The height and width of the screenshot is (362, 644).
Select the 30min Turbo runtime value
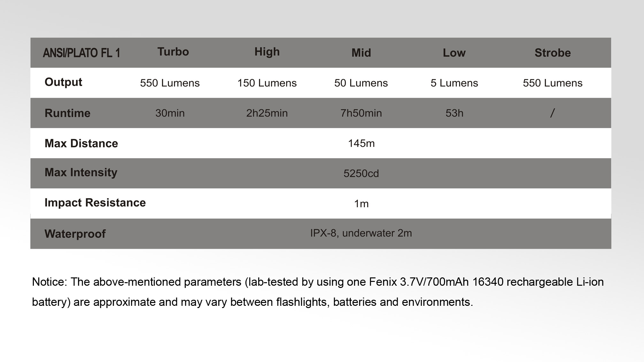170,113
